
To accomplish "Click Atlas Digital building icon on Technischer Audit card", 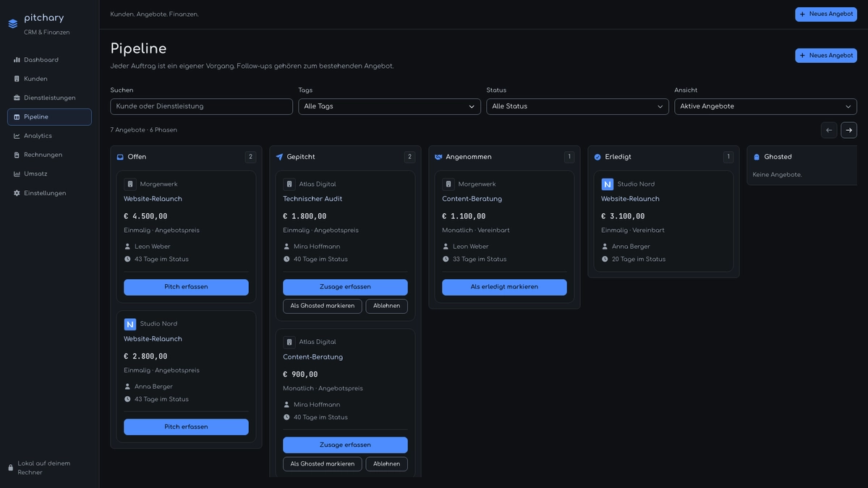I will (x=289, y=184).
